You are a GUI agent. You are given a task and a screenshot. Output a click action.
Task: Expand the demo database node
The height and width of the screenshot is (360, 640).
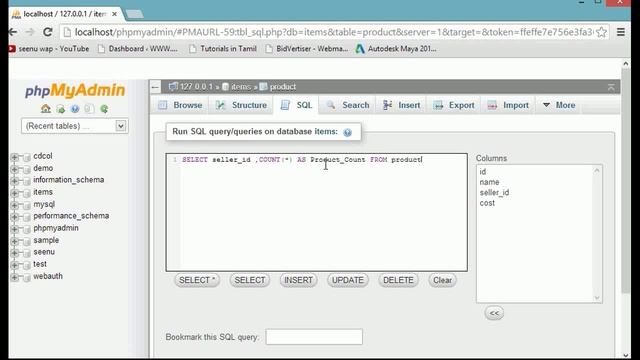[14, 169]
